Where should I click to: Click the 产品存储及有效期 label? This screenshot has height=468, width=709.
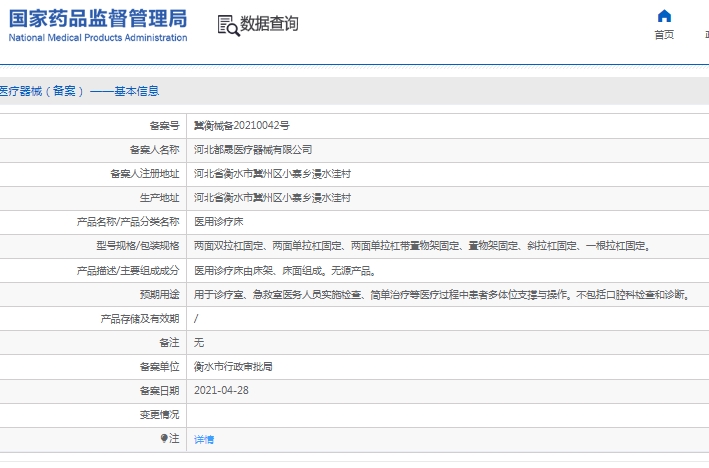140,319
